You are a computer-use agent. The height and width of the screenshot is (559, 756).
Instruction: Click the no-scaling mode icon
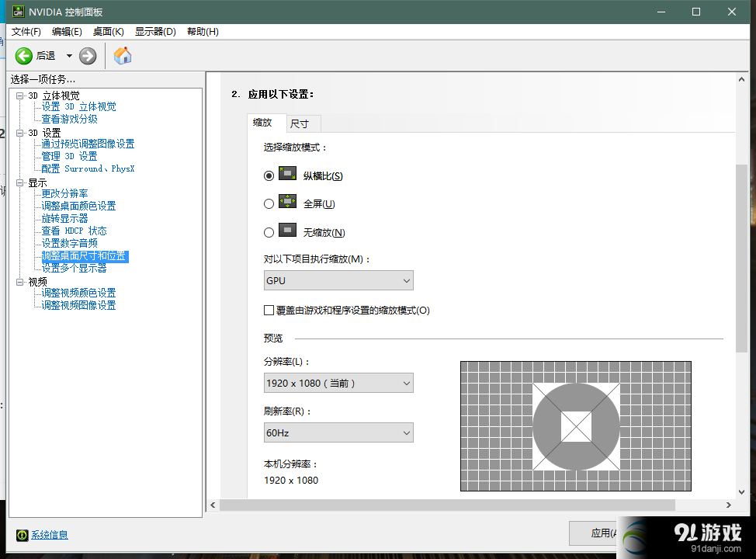(287, 230)
